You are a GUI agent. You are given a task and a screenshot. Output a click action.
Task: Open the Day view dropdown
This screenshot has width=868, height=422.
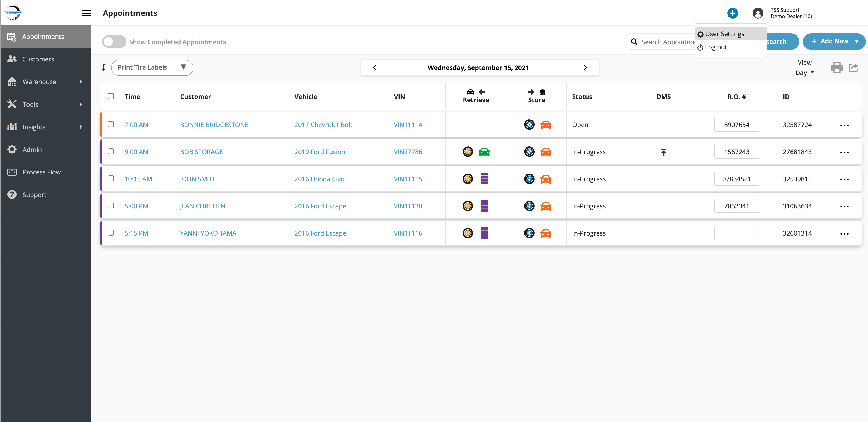pos(804,73)
